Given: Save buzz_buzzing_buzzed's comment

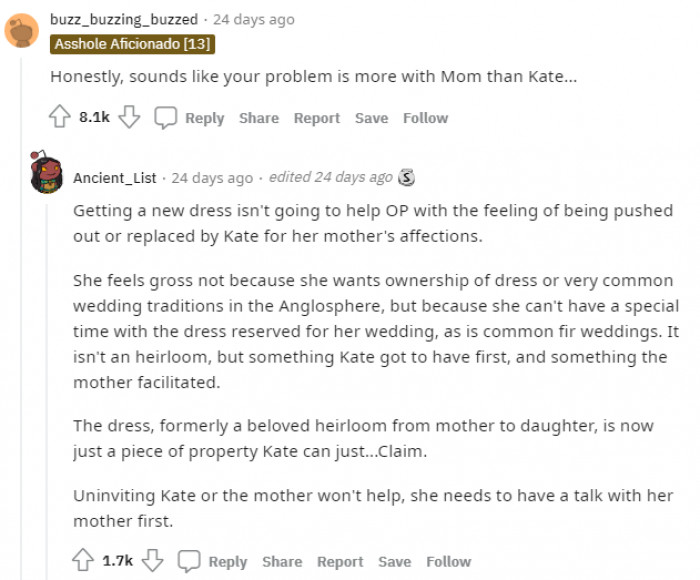Looking at the screenshot, I should pyautogui.click(x=371, y=118).
